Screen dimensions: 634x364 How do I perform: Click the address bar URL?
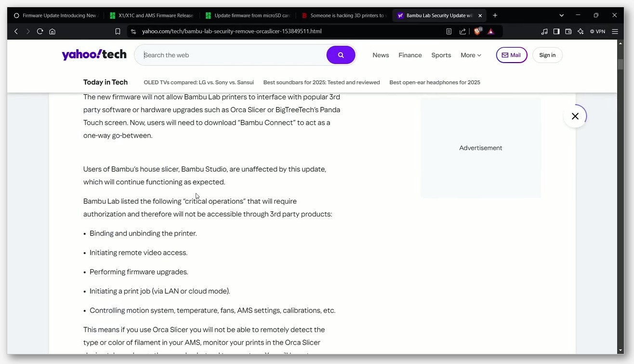pos(232,31)
